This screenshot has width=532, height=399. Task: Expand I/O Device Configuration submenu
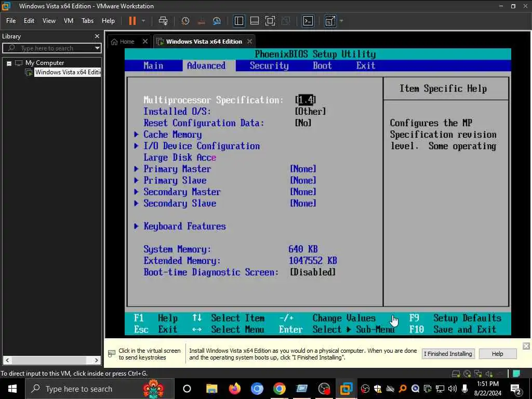click(202, 146)
